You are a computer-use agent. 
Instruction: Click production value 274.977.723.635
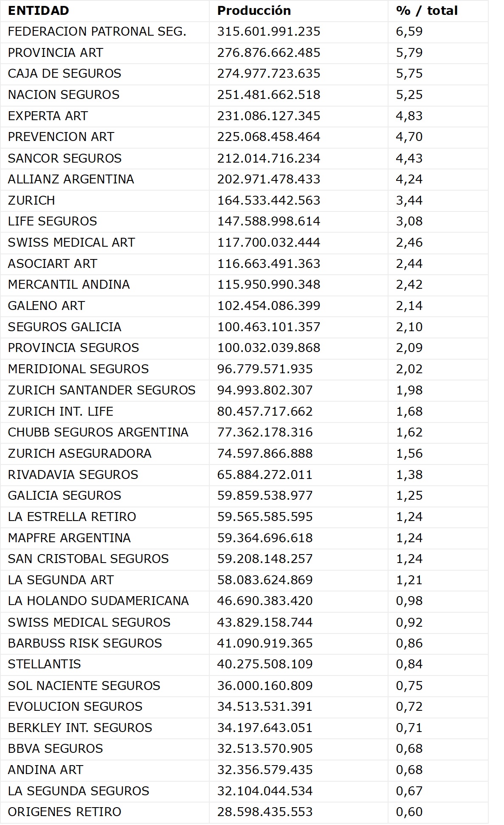pyautogui.click(x=268, y=73)
